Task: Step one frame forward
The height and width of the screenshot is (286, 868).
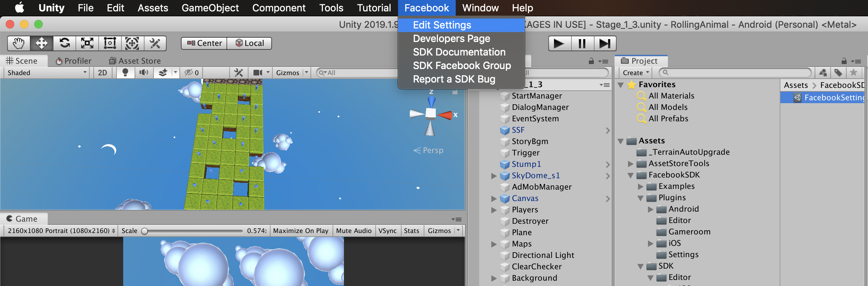Action: tap(605, 43)
